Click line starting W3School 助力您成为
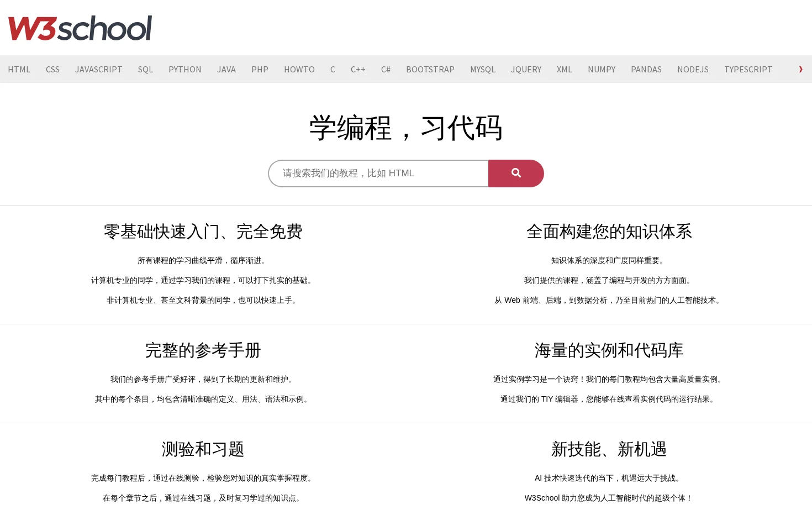 pos(609,498)
